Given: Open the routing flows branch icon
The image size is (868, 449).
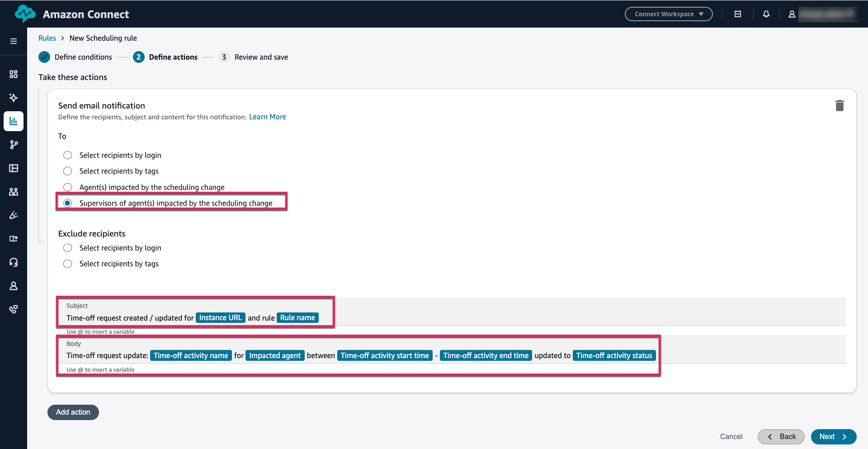Looking at the screenshot, I should [x=14, y=145].
